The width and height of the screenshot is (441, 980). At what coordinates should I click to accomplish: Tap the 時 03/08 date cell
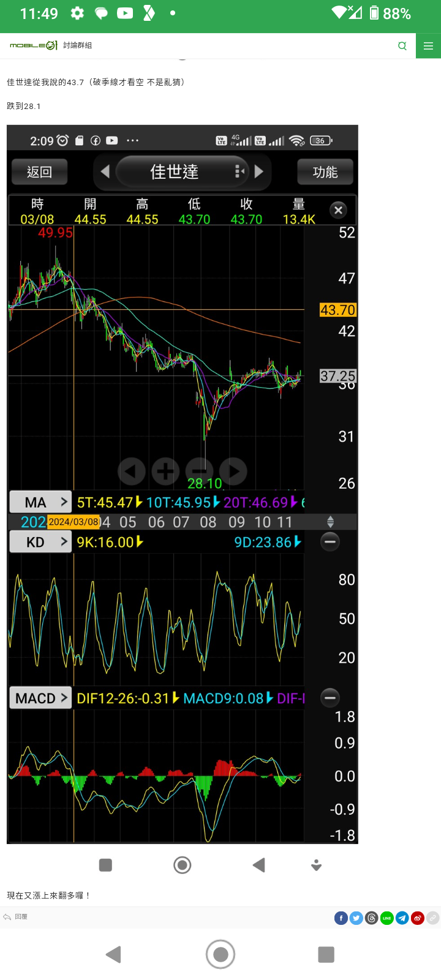coord(37,211)
